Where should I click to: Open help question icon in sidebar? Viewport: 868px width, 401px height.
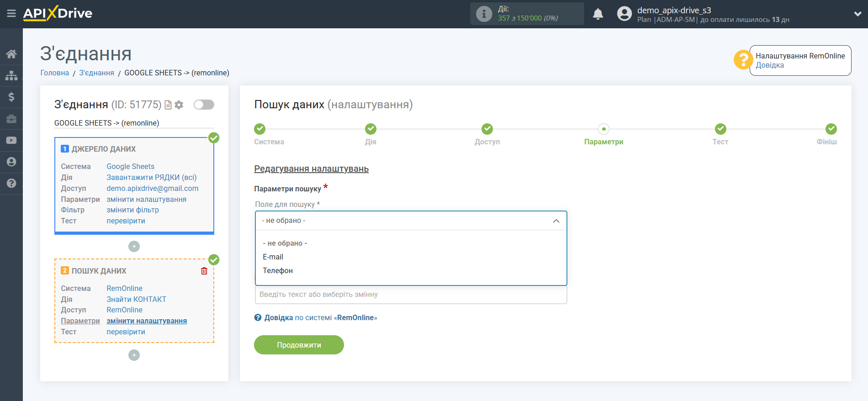pyautogui.click(x=11, y=183)
